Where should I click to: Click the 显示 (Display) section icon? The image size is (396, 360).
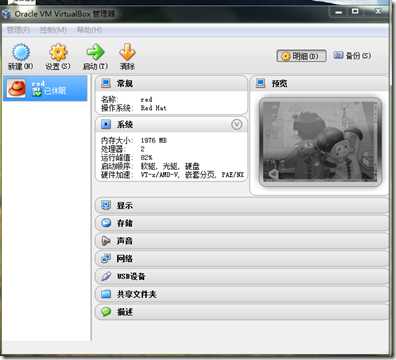106,205
